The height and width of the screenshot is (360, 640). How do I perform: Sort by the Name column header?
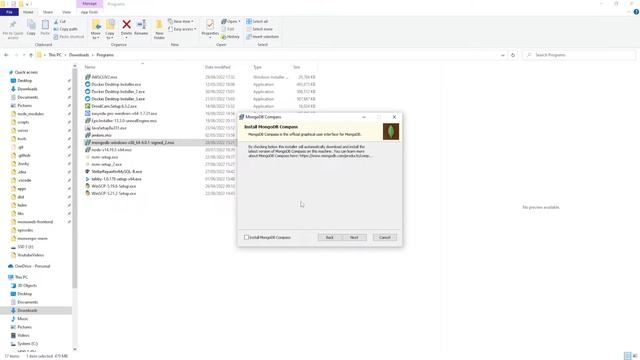coord(90,67)
